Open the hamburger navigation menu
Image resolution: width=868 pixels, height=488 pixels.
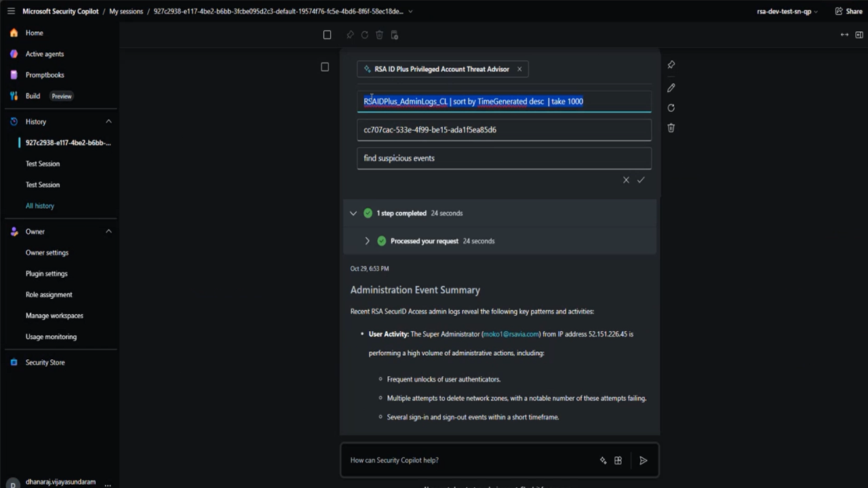(11, 11)
